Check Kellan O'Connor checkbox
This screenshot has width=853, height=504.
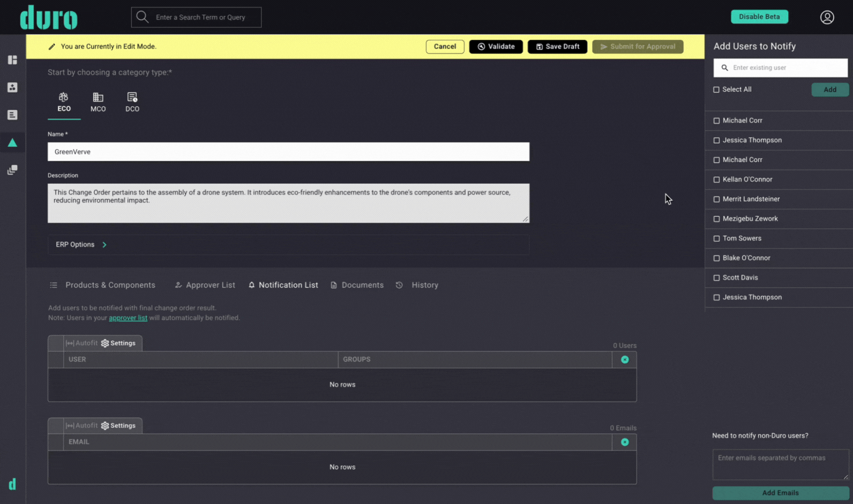pos(716,180)
